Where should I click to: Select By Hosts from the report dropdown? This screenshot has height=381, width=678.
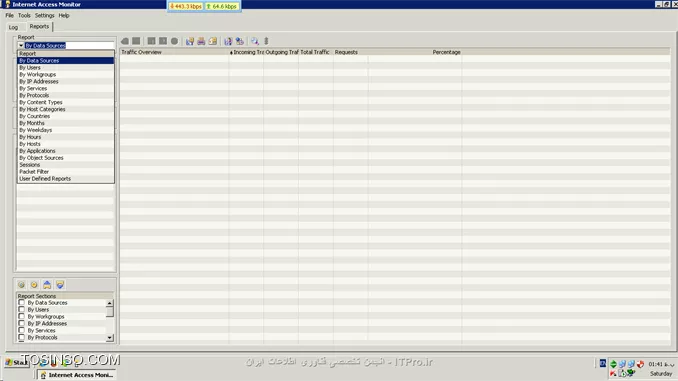pos(66,144)
